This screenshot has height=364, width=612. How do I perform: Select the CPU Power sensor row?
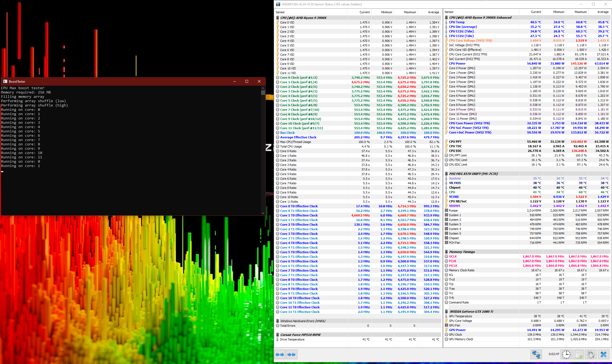tap(457, 64)
